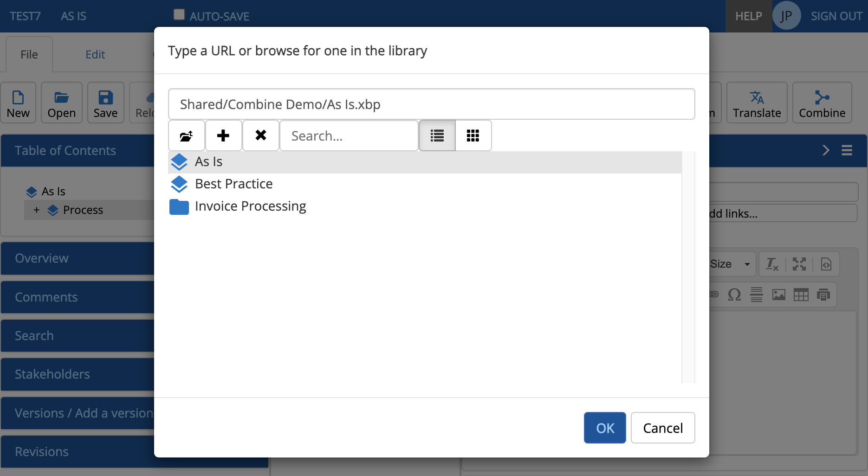
Task: Insert special character with Omega icon
Action: [734, 295]
